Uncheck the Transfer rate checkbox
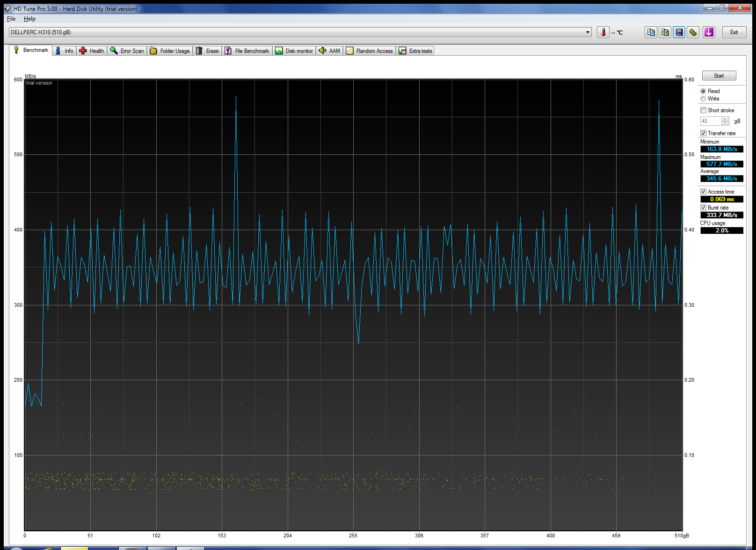The image size is (756, 550). click(x=703, y=133)
